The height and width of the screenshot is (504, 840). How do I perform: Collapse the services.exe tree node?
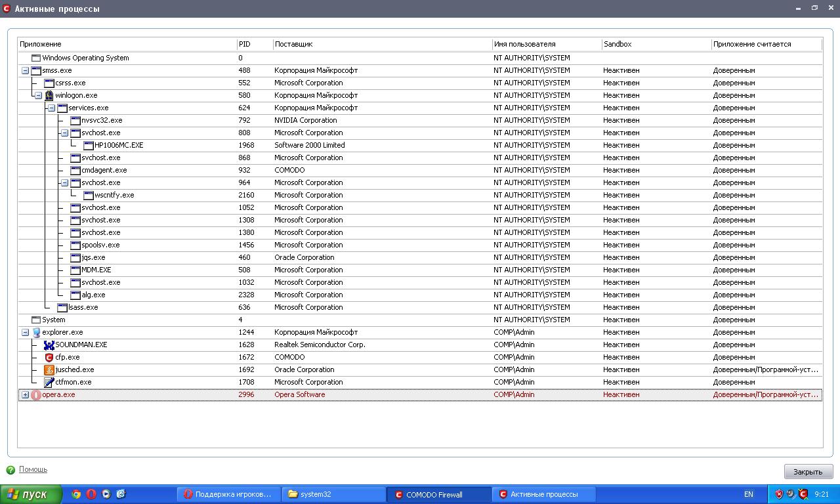coord(51,108)
